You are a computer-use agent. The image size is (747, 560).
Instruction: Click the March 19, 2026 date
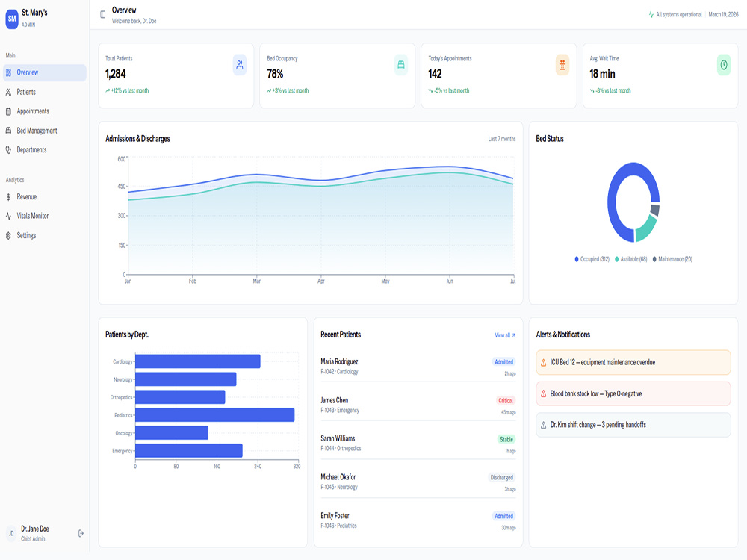tap(723, 15)
